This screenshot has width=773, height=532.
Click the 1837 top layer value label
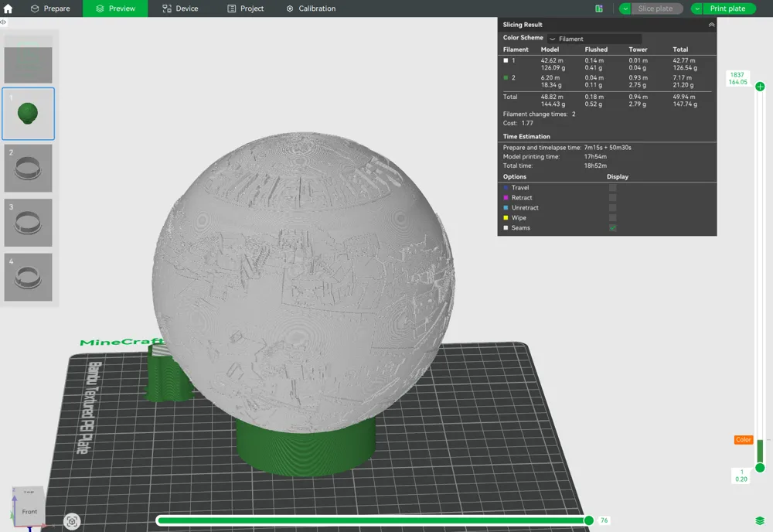click(737, 75)
